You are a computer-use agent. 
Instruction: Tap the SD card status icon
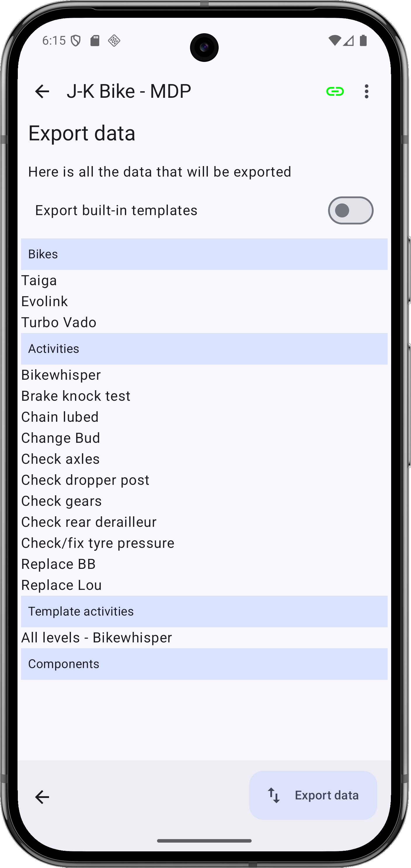click(95, 41)
